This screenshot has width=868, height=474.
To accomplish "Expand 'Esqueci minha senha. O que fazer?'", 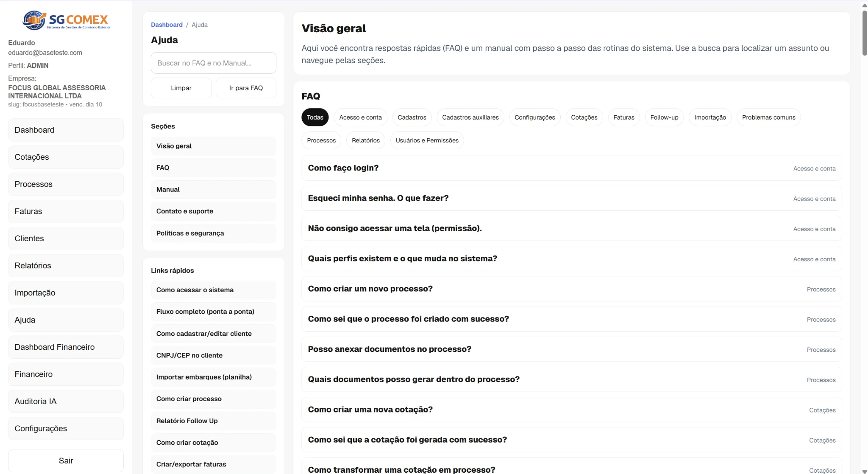I will (571, 198).
